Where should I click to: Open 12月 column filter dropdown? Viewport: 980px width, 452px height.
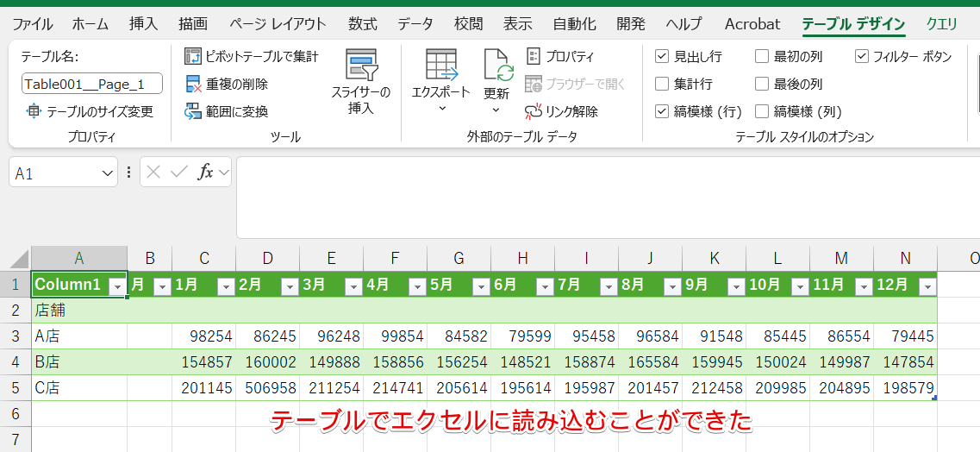click(x=927, y=286)
